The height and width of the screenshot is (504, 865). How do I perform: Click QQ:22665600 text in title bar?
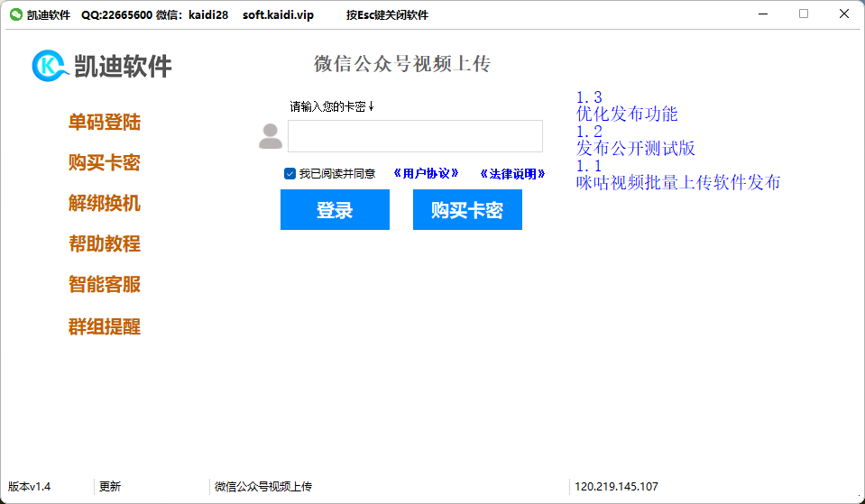[x=116, y=15]
